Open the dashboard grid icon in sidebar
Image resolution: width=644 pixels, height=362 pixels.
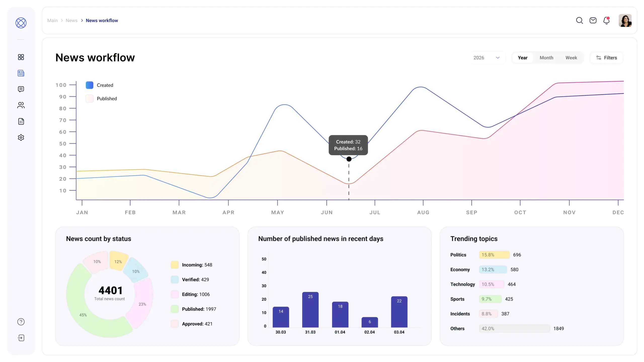pos(21,57)
